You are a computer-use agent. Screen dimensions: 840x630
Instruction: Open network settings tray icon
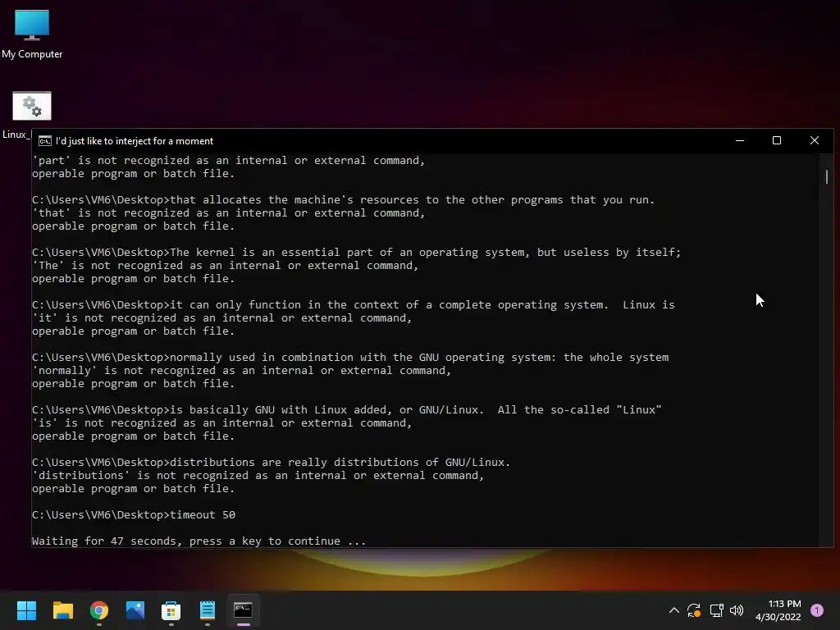pyautogui.click(x=716, y=610)
